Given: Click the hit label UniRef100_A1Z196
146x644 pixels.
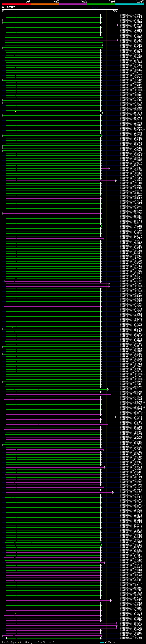Looking at the screenshot, I should tap(131, 30).
